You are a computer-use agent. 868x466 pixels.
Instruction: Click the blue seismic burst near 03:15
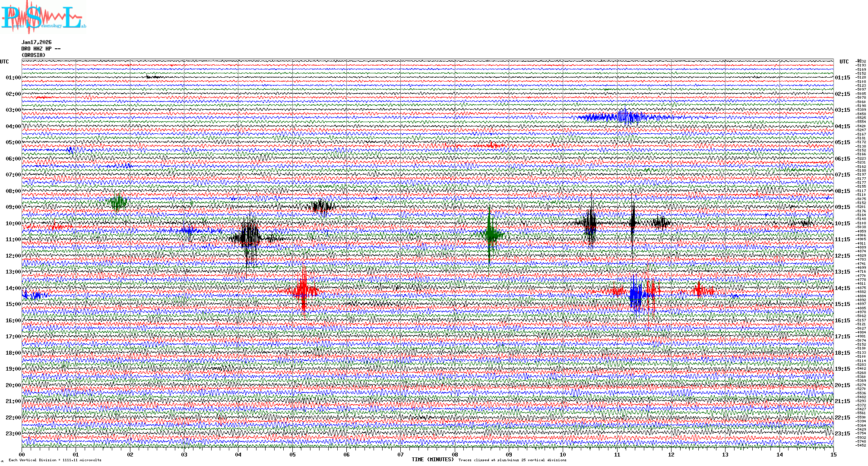pos(624,116)
